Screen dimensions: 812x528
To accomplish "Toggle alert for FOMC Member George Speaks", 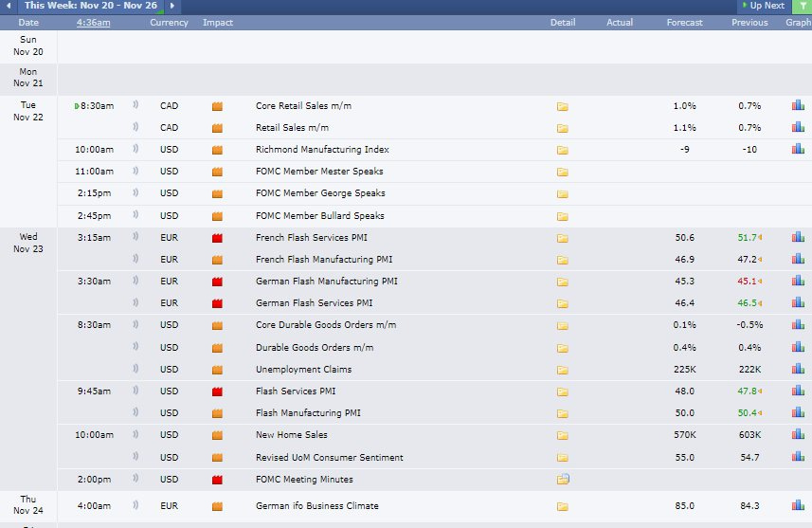I will tap(135, 192).
